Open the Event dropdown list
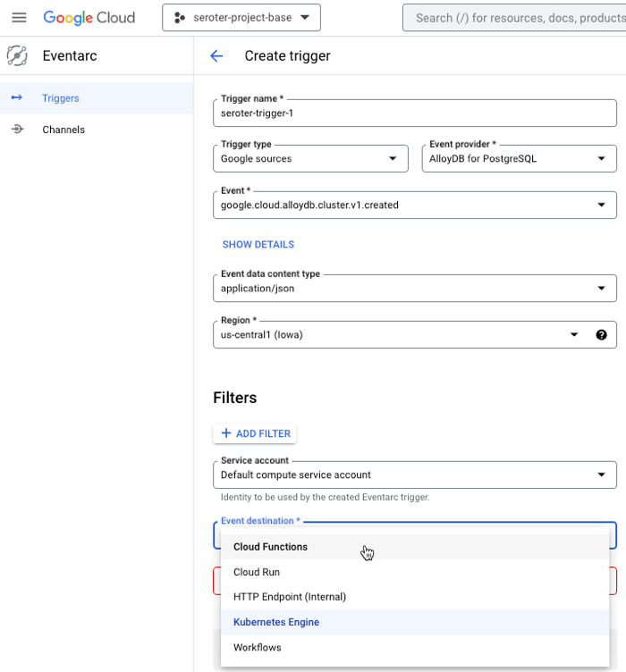 point(415,205)
